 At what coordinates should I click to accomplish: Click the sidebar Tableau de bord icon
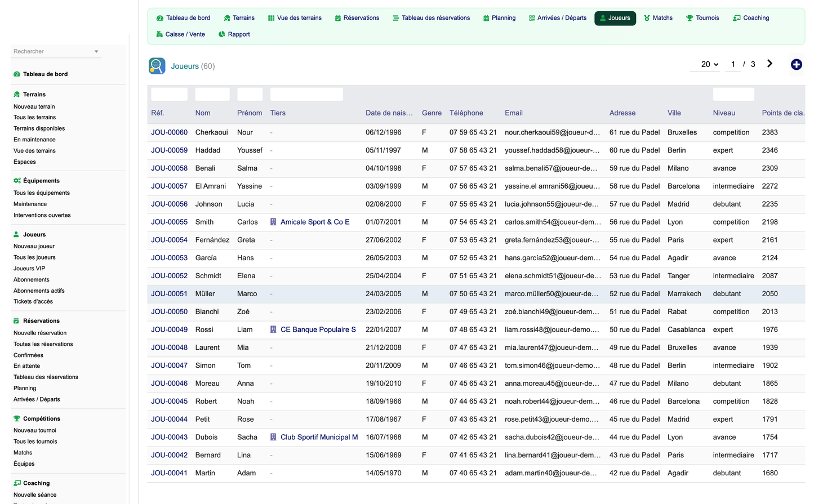[x=17, y=74]
